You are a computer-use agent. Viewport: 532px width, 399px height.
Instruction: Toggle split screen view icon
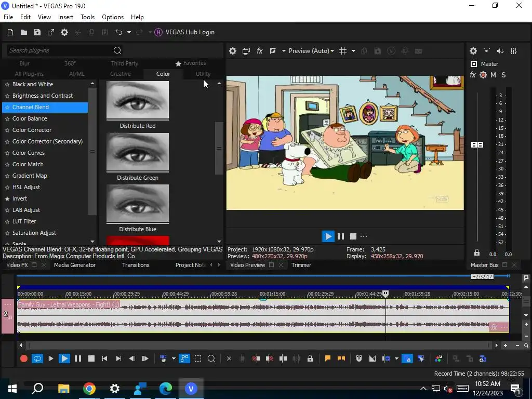click(x=273, y=51)
